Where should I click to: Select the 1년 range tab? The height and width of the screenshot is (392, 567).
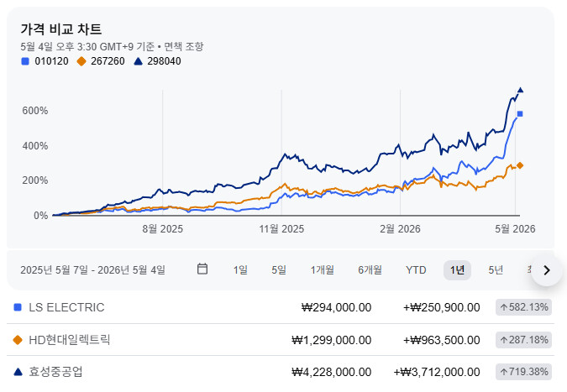[x=457, y=270]
